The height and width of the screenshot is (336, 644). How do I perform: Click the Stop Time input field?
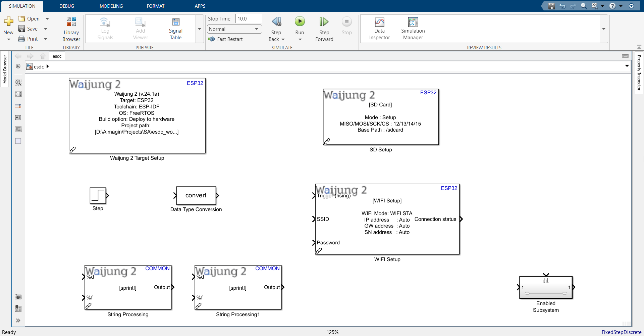point(249,19)
